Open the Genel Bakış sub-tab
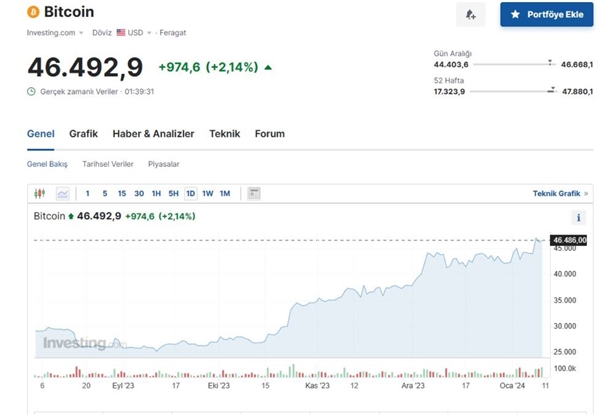This screenshot has height=415, width=600. (47, 164)
